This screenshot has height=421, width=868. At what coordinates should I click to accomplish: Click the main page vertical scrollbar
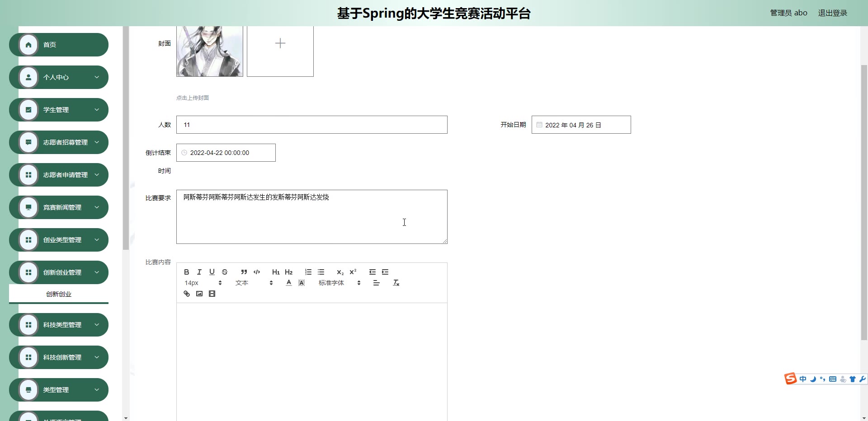[x=864, y=202]
